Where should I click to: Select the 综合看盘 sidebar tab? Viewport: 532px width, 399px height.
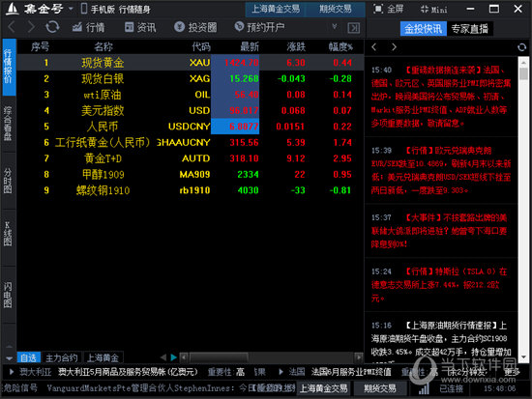[x=8, y=123]
